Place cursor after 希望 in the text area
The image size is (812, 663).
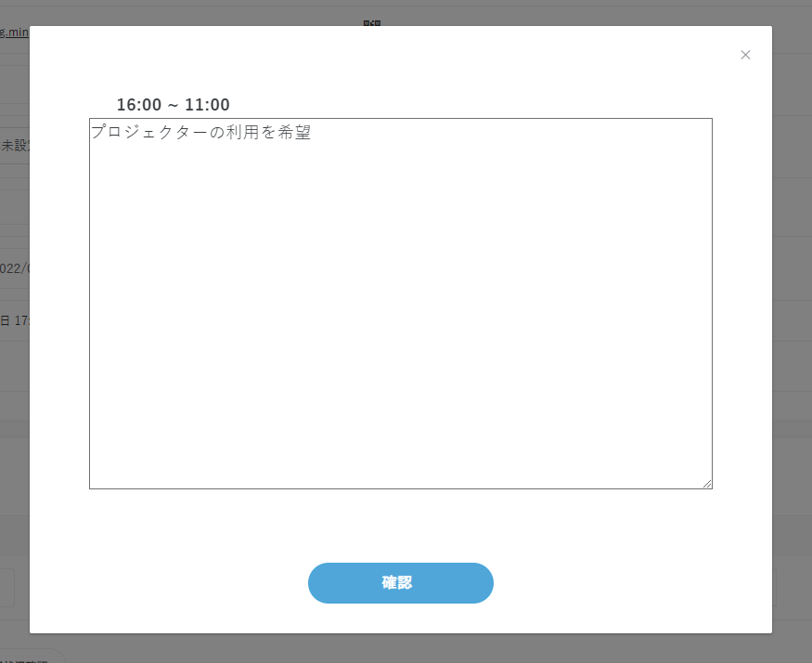click(x=312, y=132)
